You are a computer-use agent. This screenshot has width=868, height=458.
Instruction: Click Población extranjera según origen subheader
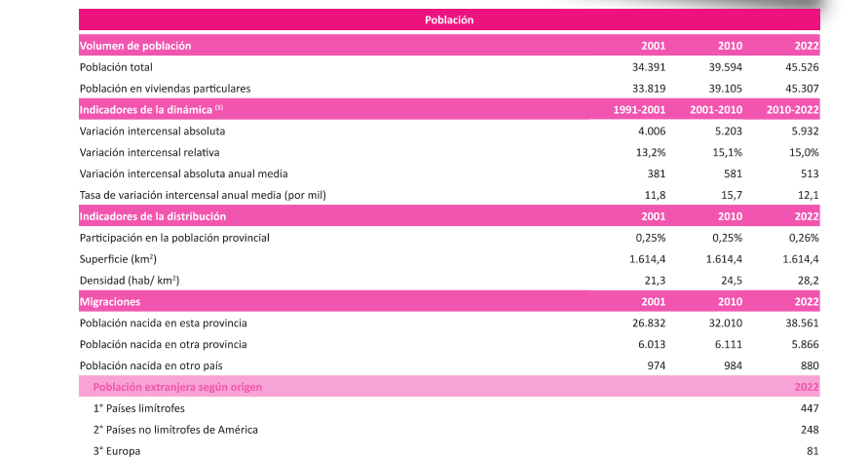click(x=177, y=387)
